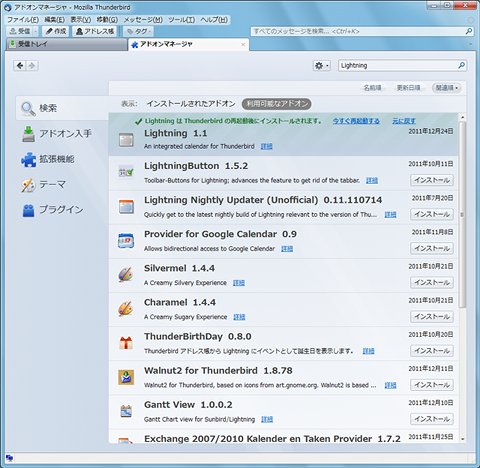Click the 元に戻す undo link
Image resolution: width=480 pixels, height=468 pixels.
click(404, 121)
